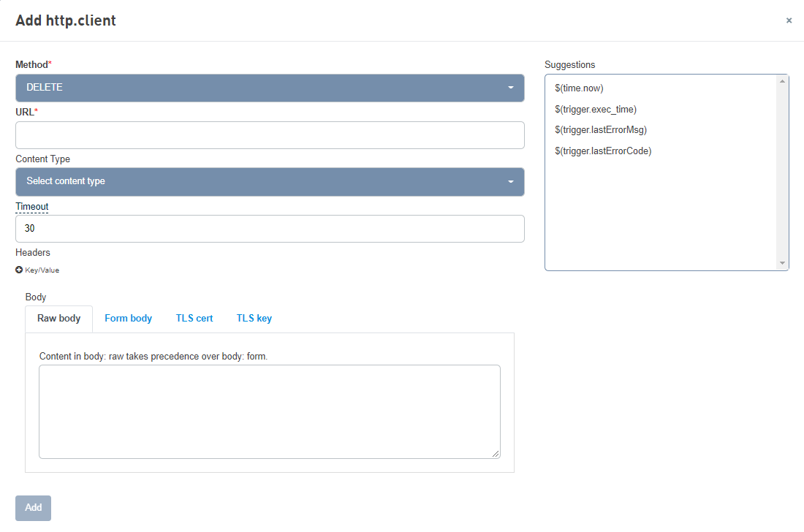The width and height of the screenshot is (804, 532).
Task: Click inside the raw body text area
Action: [x=270, y=411]
